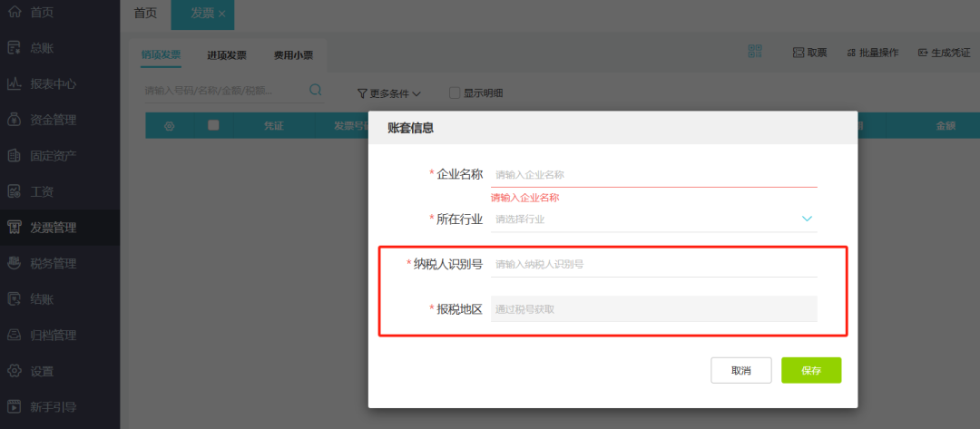Click the green 保存 button
The image size is (980, 429).
(x=811, y=370)
